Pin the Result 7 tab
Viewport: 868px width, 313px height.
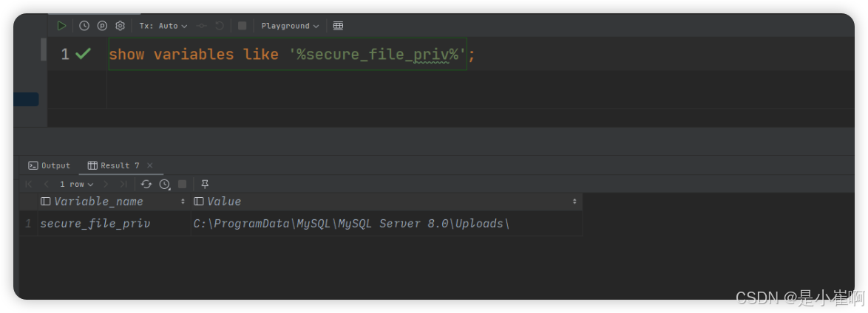[205, 184]
